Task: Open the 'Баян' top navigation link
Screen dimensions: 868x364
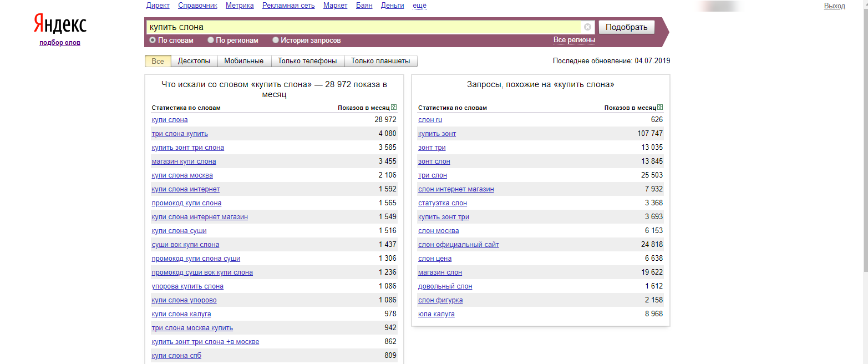Action: point(364,6)
